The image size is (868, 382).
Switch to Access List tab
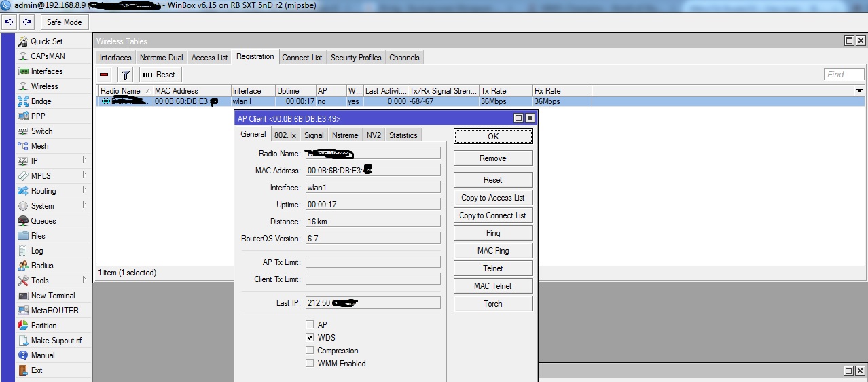pos(209,58)
